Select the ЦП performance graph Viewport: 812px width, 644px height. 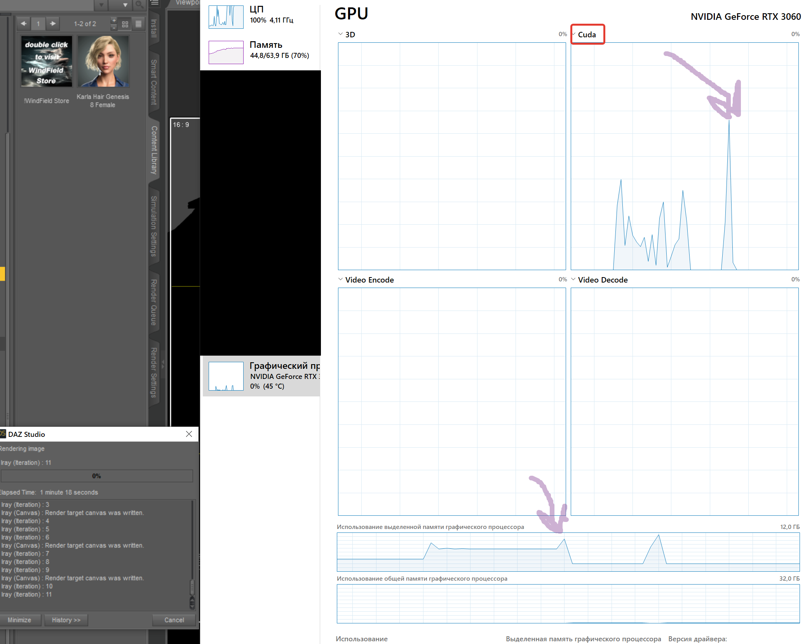point(226,17)
